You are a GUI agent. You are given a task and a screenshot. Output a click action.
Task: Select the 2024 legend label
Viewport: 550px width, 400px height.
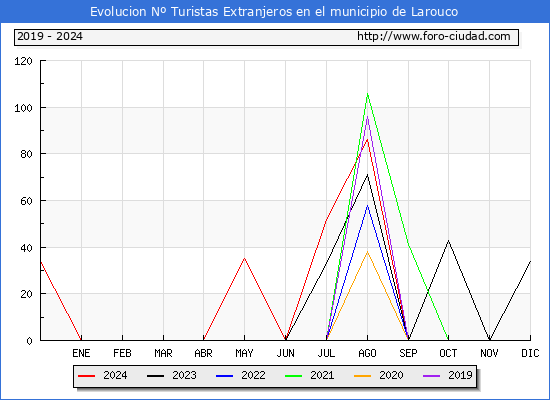pyautogui.click(x=115, y=375)
